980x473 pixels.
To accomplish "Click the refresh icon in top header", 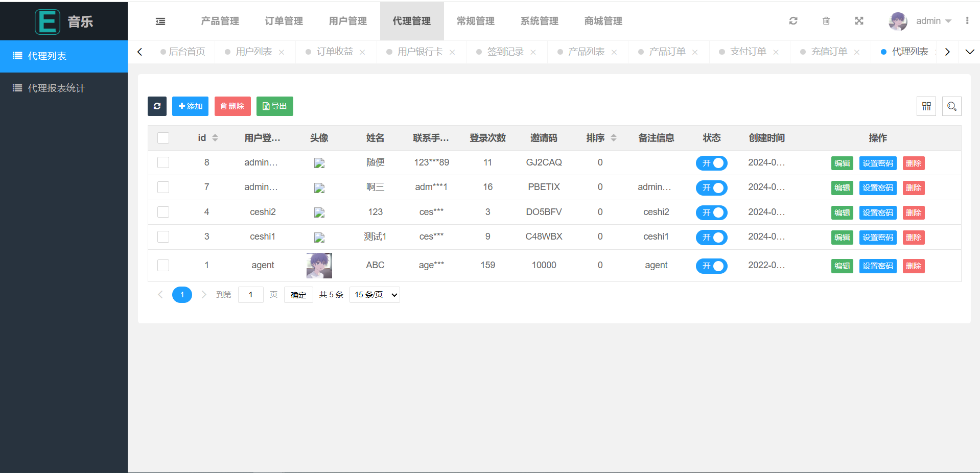I will (x=793, y=21).
